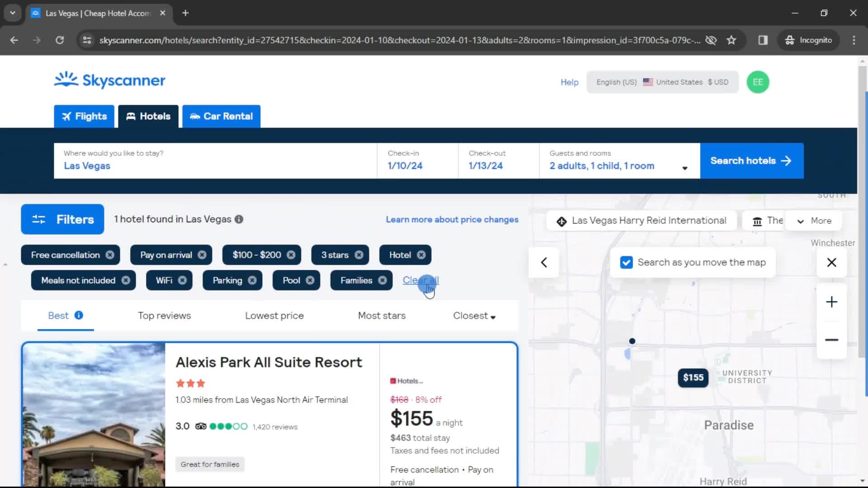Switch to the Car Rental tab
The image size is (868, 488).
(221, 116)
